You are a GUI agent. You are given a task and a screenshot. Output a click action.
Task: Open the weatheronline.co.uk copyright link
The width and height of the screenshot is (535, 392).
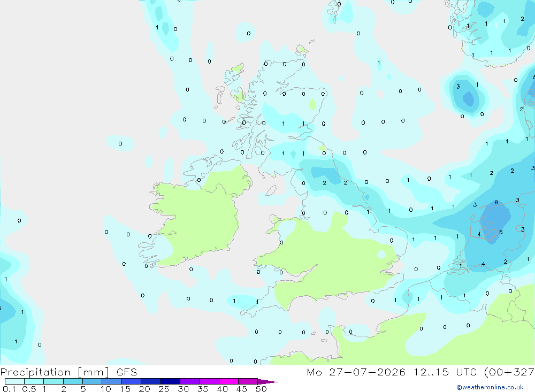coord(490,387)
